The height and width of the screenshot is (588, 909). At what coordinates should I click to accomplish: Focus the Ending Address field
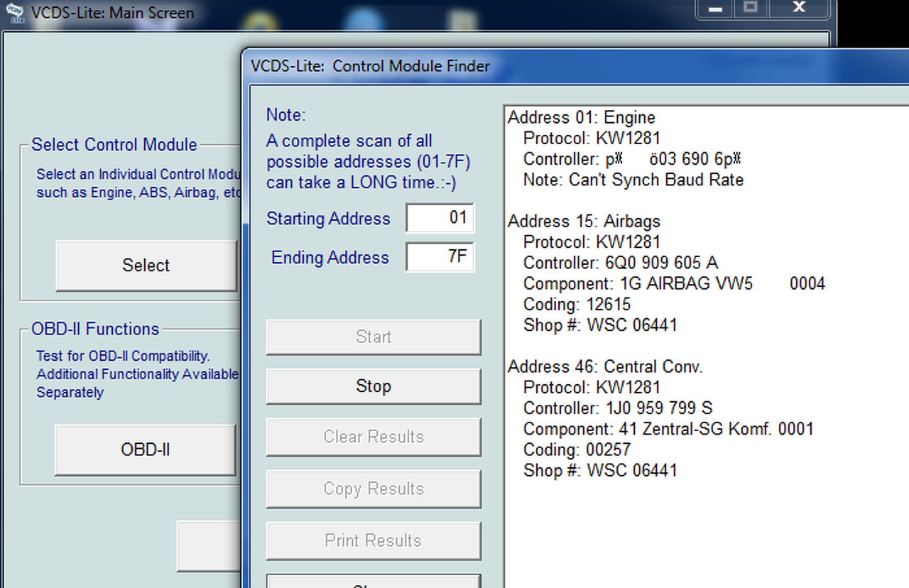(440, 256)
